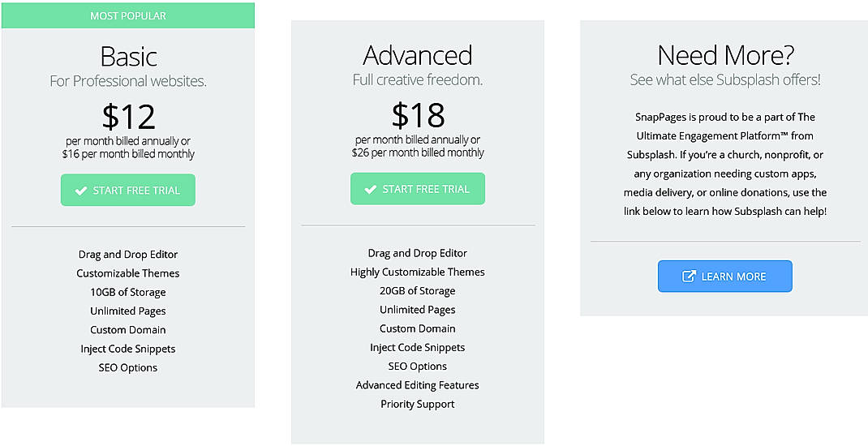Image resolution: width=868 pixels, height=446 pixels.
Task: Click the external link icon beside Learn More
Action: coord(689,277)
